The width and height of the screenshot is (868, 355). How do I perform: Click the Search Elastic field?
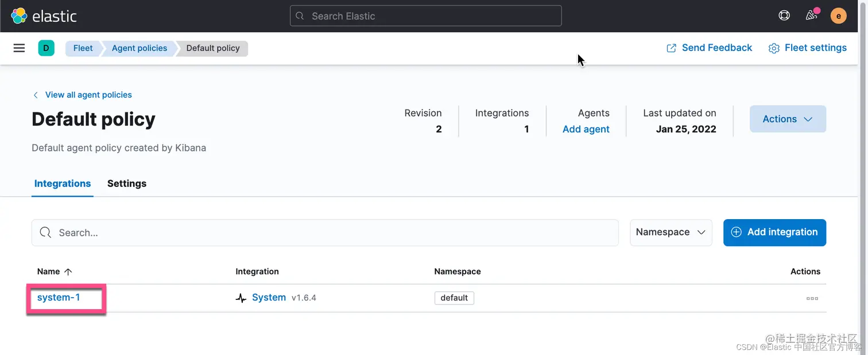[425, 16]
